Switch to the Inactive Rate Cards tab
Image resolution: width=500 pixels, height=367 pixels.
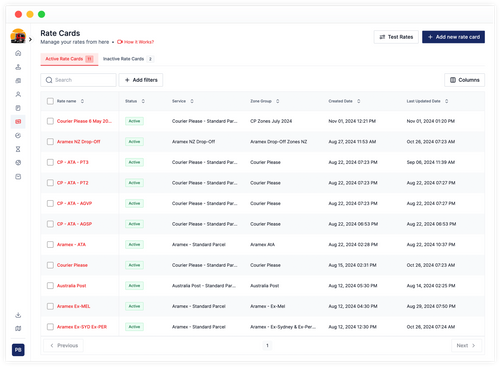click(x=128, y=59)
